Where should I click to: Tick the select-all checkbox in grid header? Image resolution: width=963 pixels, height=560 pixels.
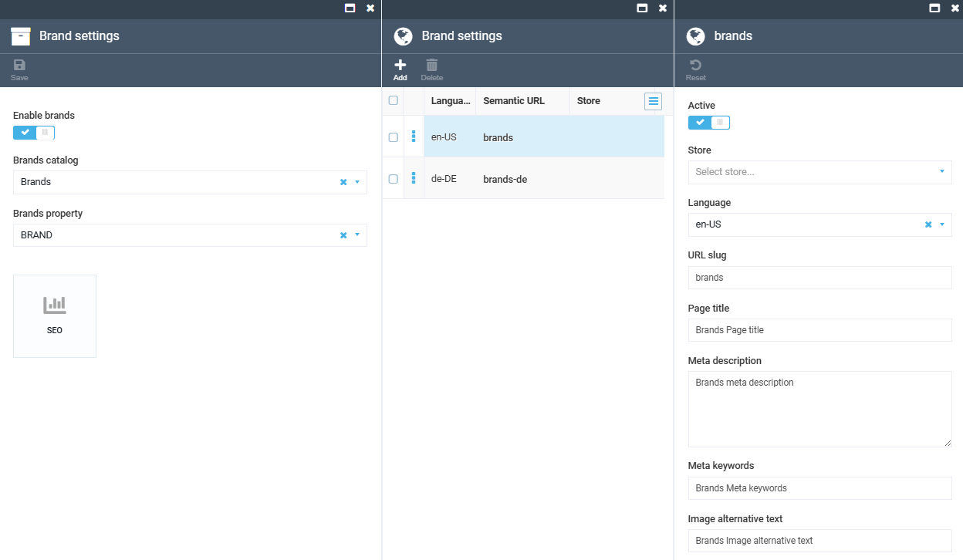[394, 101]
